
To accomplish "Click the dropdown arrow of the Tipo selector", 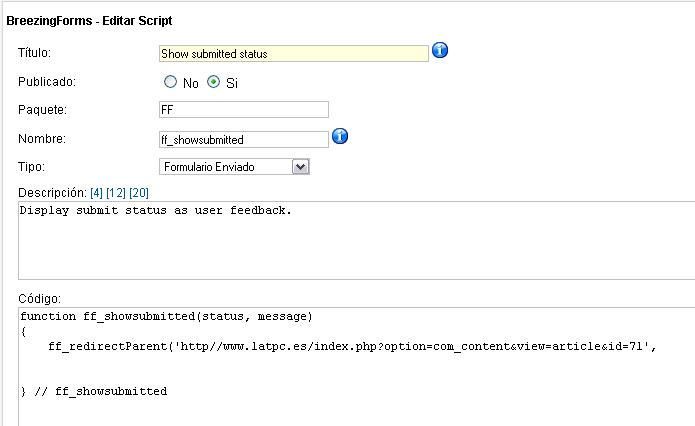I will pos(301,167).
